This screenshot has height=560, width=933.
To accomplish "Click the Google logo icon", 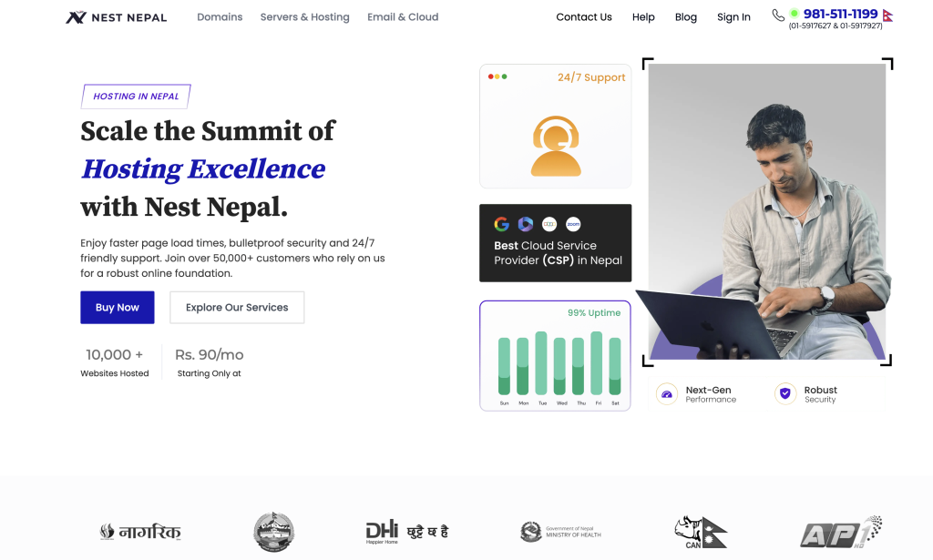I will (501, 224).
